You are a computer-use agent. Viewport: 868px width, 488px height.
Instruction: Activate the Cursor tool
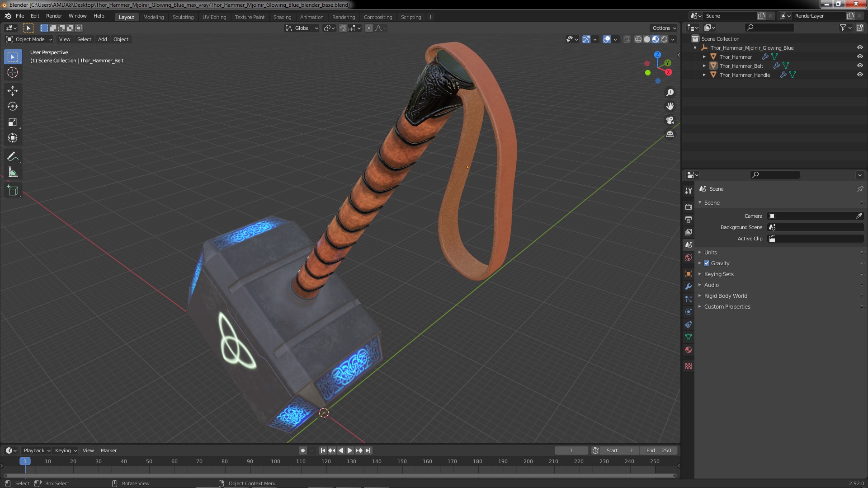pos(13,72)
